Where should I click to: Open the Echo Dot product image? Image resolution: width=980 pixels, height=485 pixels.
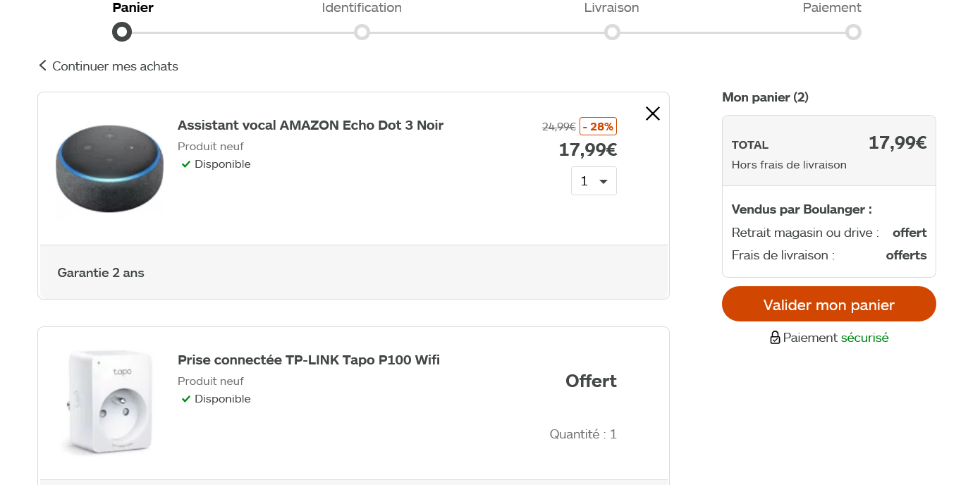pyautogui.click(x=109, y=168)
